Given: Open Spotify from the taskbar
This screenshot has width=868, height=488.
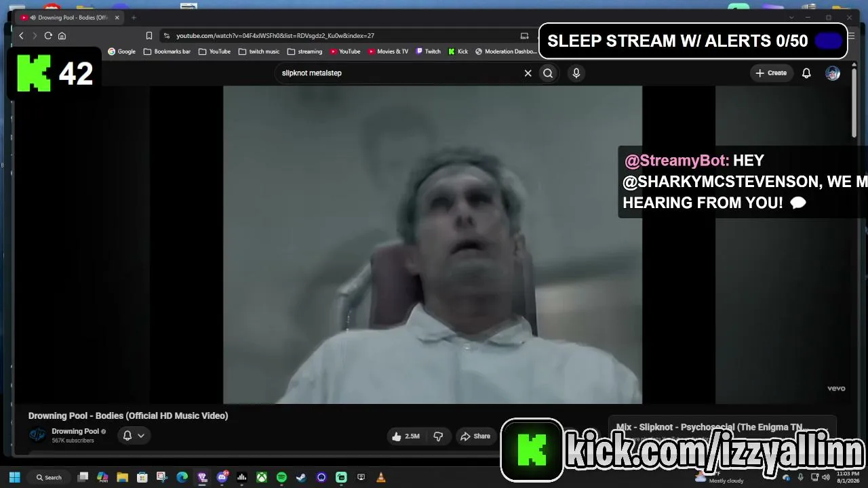Looking at the screenshot, I should click(x=281, y=477).
